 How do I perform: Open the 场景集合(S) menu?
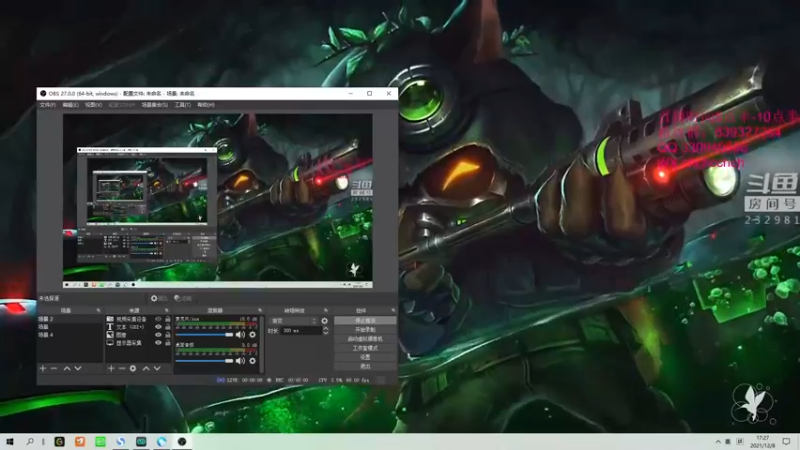(x=155, y=105)
